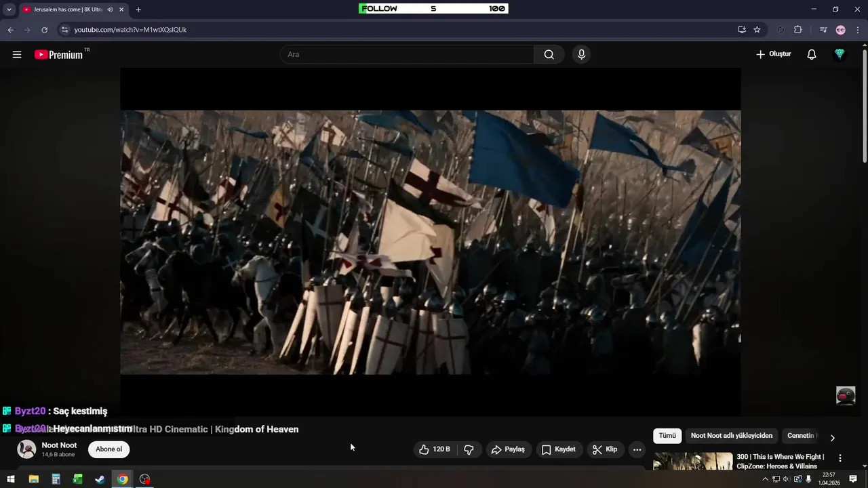Show hidden system tray icons
Viewport: 868px width, 488px height.
766,479
